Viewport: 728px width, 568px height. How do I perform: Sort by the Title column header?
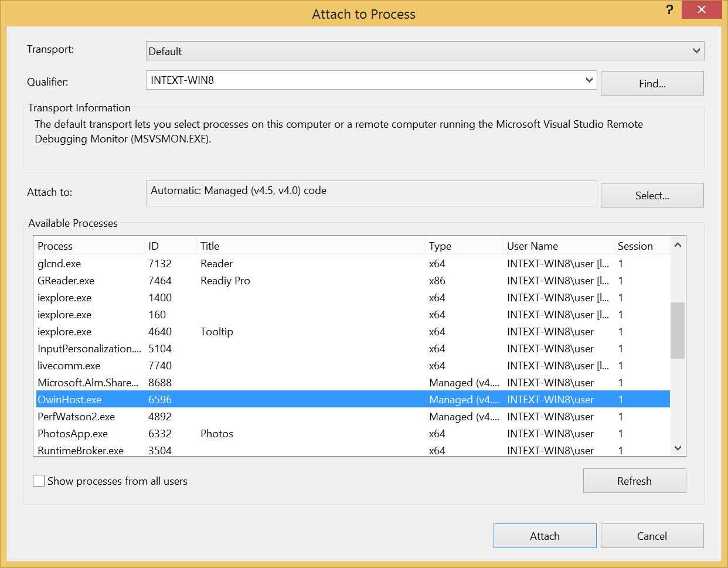311,246
